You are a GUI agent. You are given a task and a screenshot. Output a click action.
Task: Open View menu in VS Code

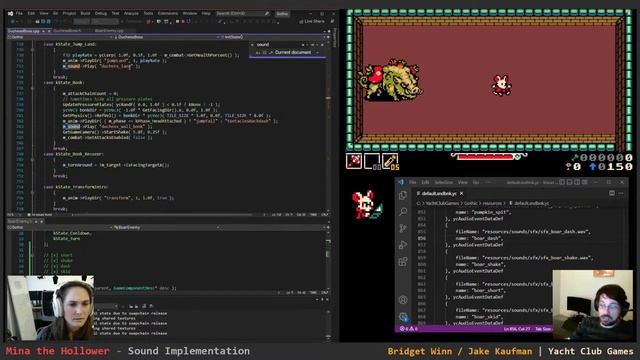tap(462, 182)
